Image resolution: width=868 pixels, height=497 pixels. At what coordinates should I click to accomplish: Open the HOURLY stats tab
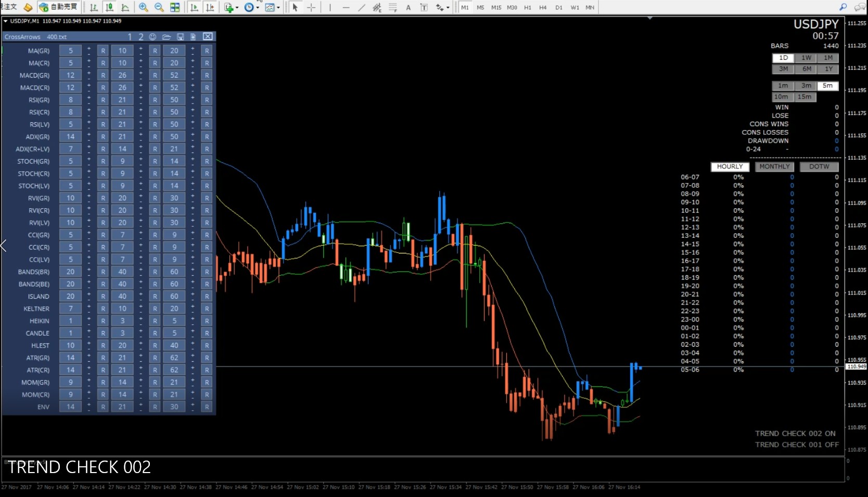[x=730, y=167]
